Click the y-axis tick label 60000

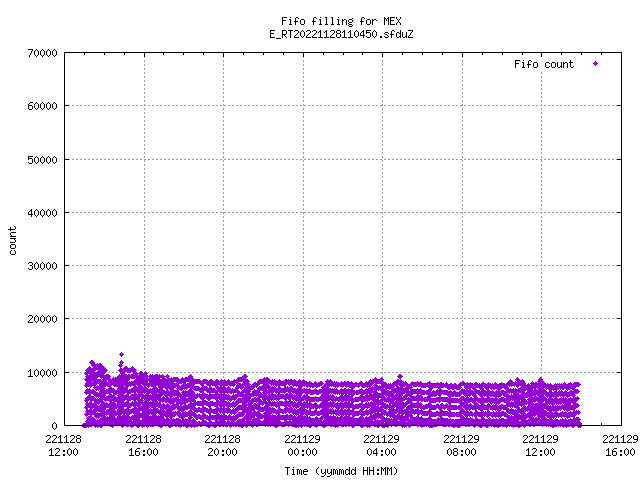pos(42,106)
